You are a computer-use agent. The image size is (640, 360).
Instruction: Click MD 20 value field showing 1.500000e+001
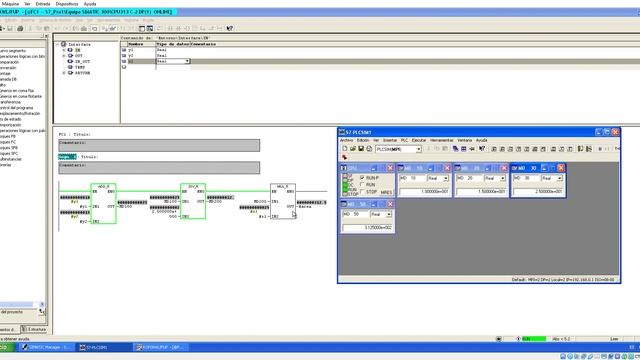click(x=482, y=191)
